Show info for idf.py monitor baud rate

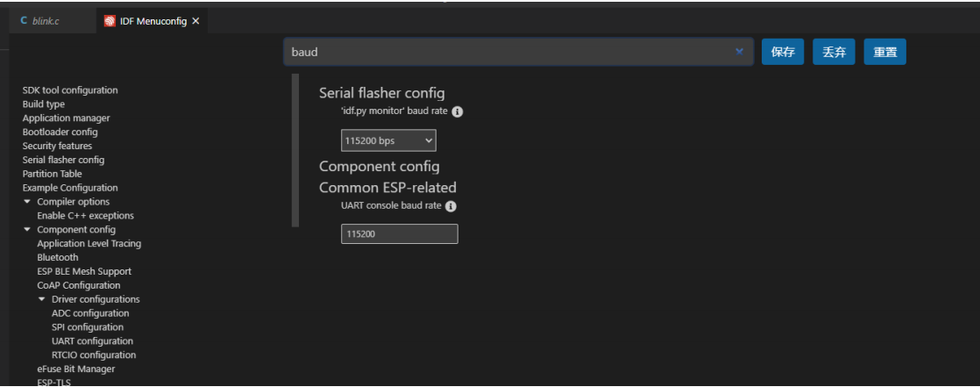pyautogui.click(x=457, y=112)
